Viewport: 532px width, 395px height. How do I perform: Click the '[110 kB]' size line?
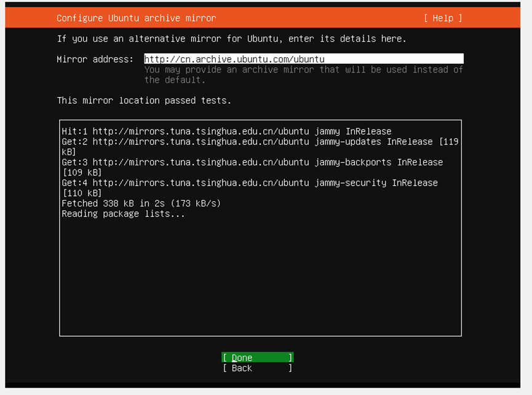coord(82,193)
